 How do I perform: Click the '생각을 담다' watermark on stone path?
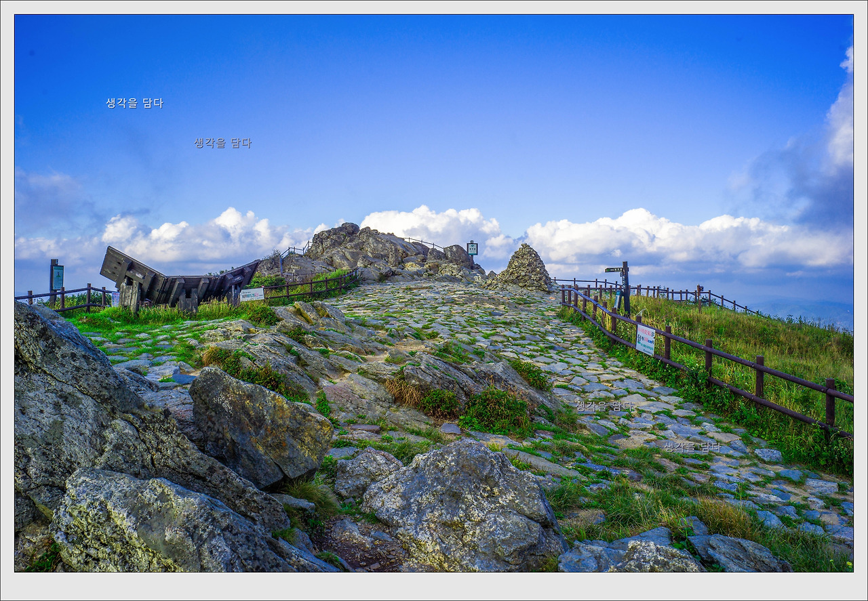point(604,406)
